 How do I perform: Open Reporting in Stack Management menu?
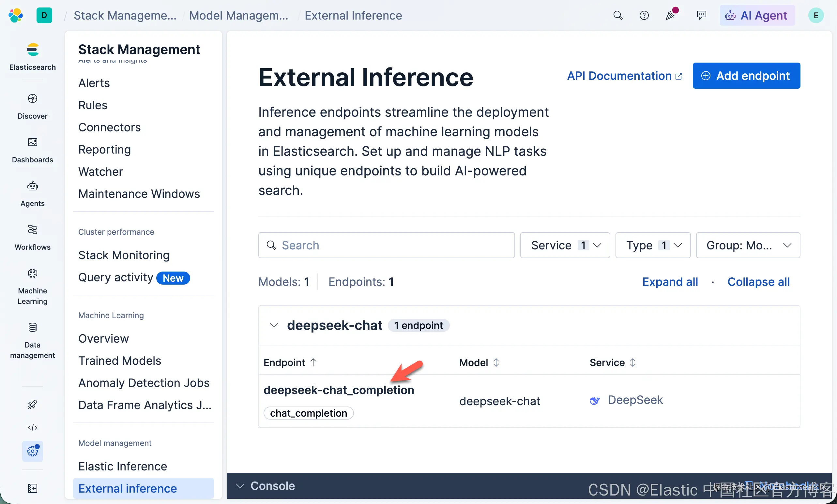click(x=105, y=149)
